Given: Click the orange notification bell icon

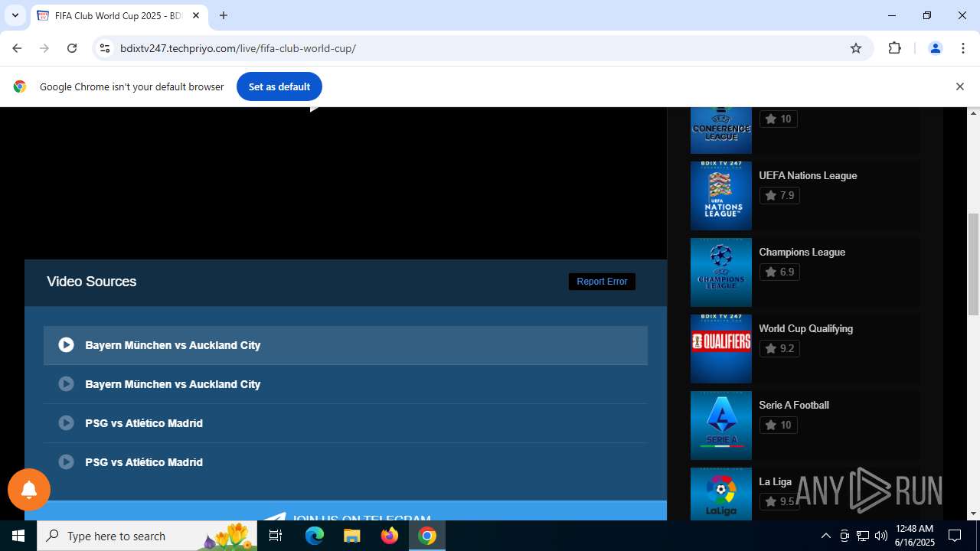Looking at the screenshot, I should coord(29,490).
